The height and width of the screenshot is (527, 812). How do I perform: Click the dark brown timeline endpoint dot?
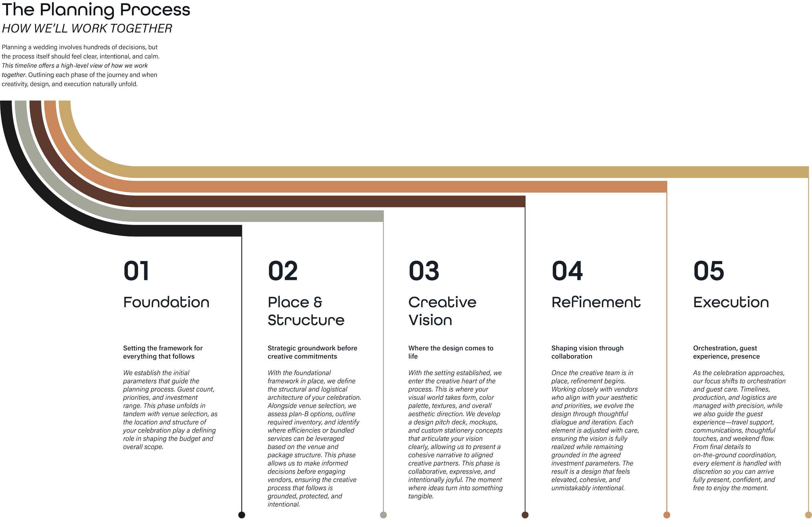click(x=526, y=515)
